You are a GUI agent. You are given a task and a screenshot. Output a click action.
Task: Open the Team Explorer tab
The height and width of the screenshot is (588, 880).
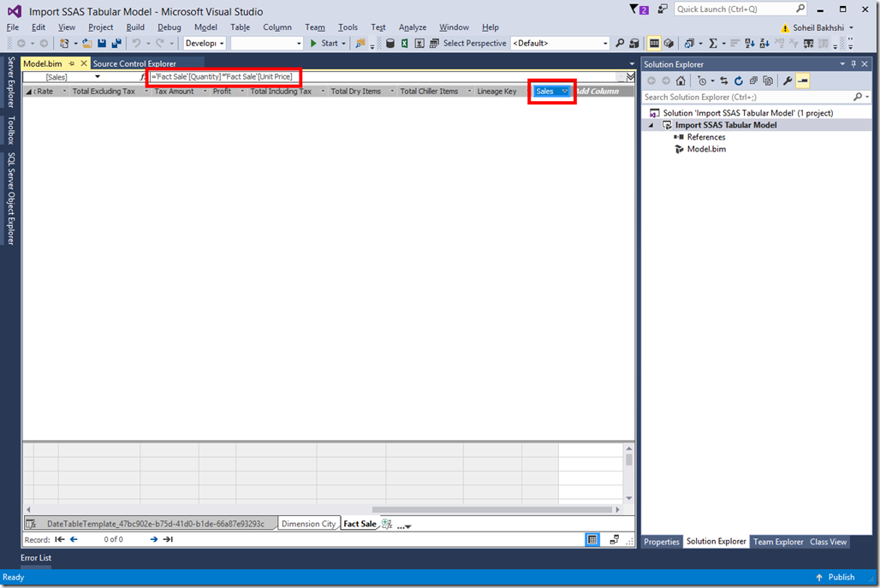point(778,542)
